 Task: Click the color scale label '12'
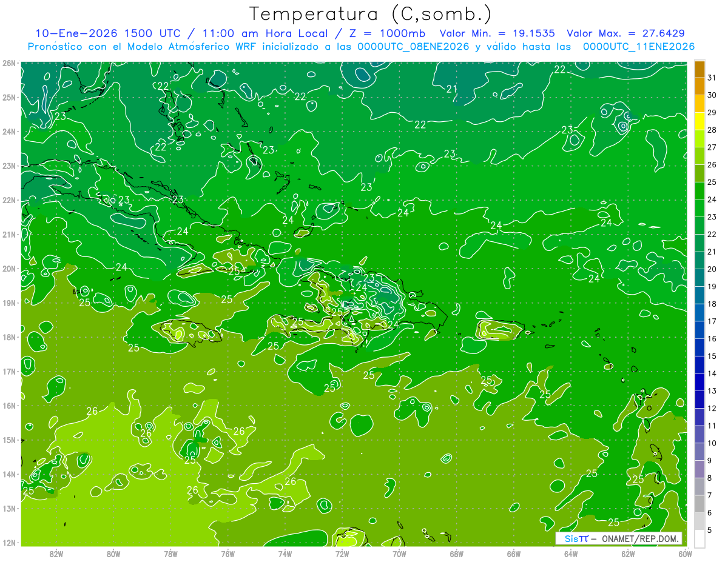(x=712, y=408)
